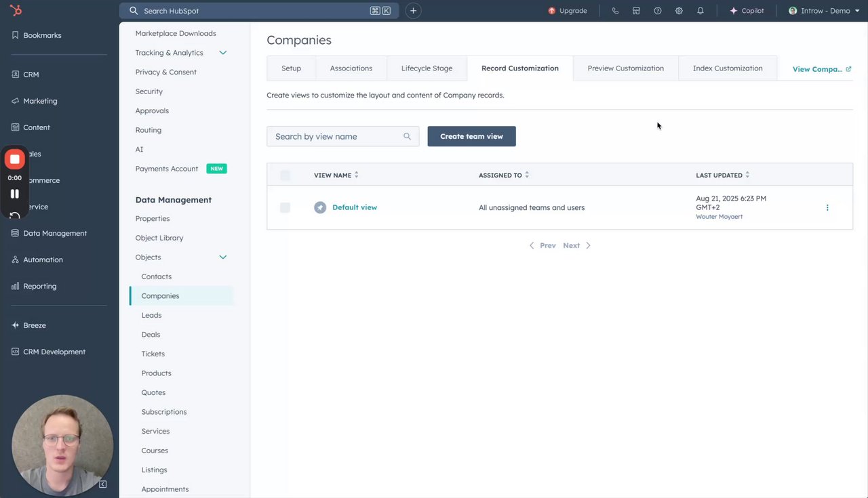Image resolution: width=868 pixels, height=498 pixels.
Task: Open Marketplace Downloads settings
Action: click(x=176, y=33)
